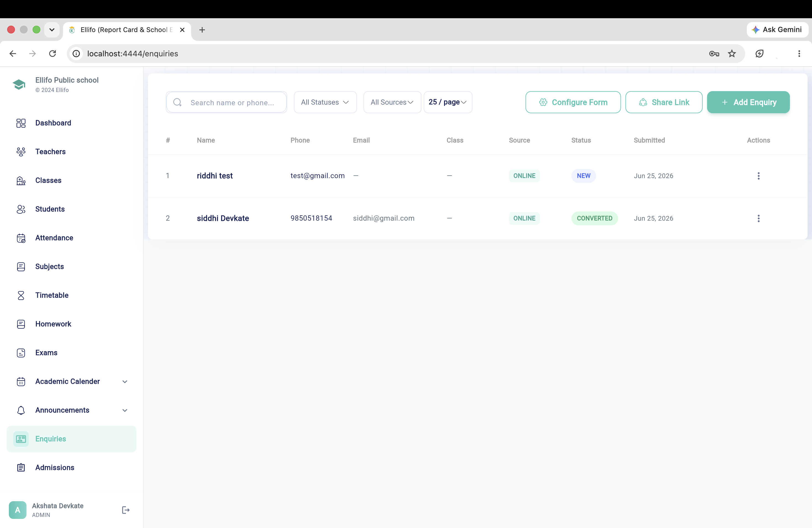Image resolution: width=812 pixels, height=528 pixels.
Task: Click Ask Gemini button
Action: click(777, 30)
